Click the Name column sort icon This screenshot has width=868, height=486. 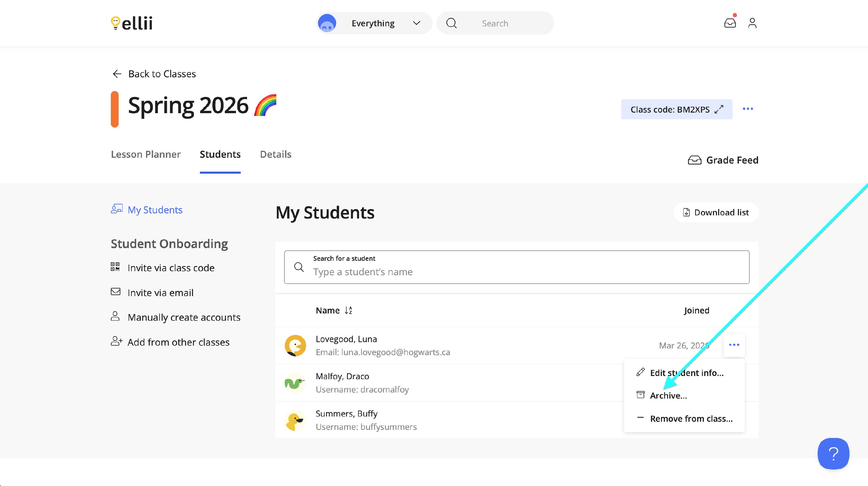tap(348, 310)
